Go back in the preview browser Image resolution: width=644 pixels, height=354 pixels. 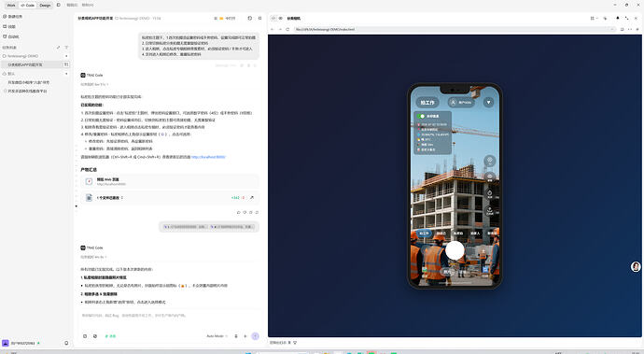[272, 29]
